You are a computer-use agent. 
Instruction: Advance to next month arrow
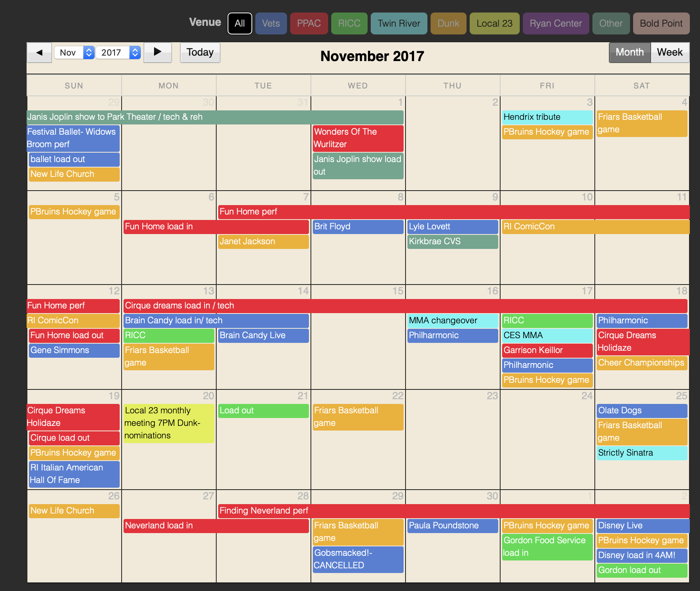point(158,52)
